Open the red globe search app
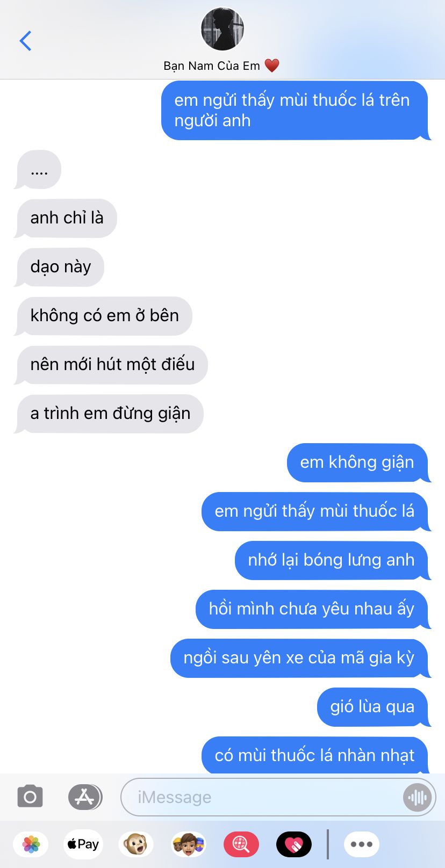Image resolution: width=445 pixels, height=868 pixels. tap(241, 844)
